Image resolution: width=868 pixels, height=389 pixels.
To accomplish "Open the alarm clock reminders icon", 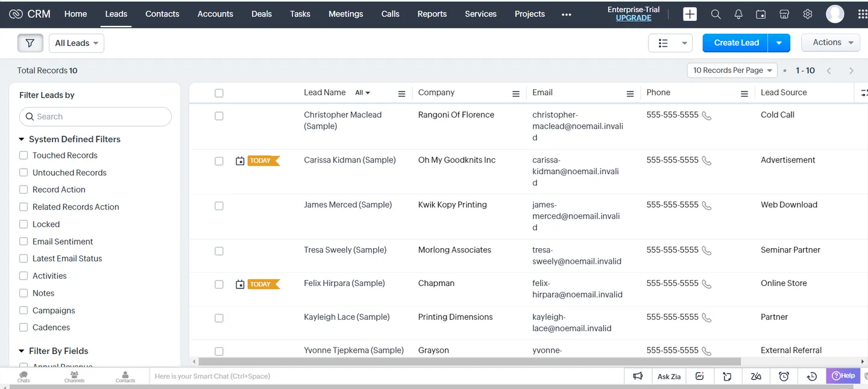I will point(784,376).
